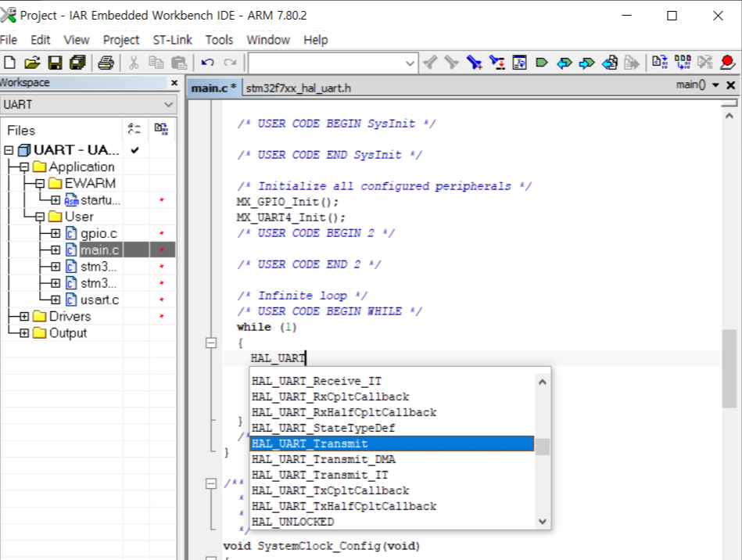Click the Stop Build icon
Image resolution: width=742 pixels, height=560 pixels.
(705, 62)
